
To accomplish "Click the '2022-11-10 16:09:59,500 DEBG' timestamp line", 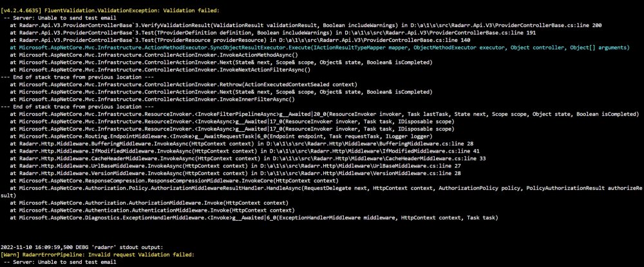I will pyautogui.click(x=82, y=247).
